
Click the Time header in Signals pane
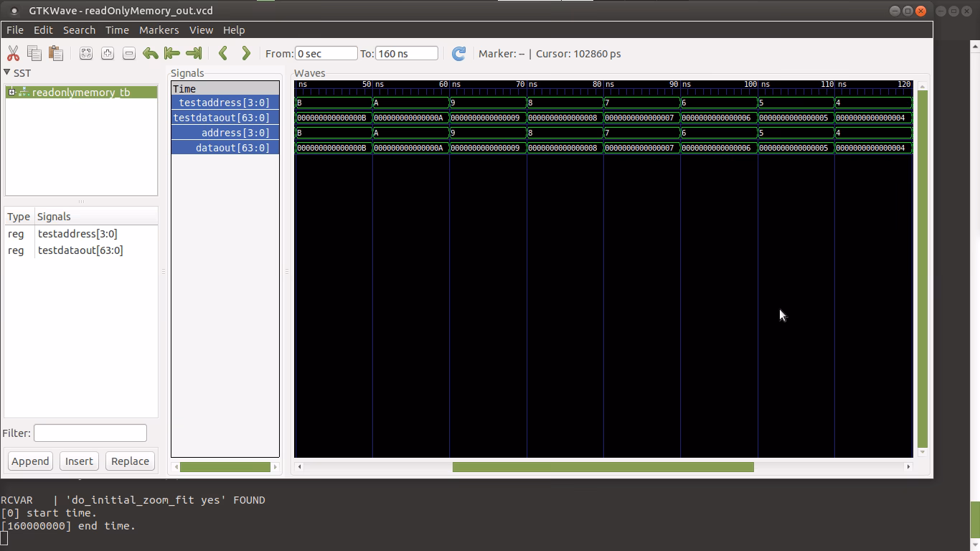[x=225, y=89]
